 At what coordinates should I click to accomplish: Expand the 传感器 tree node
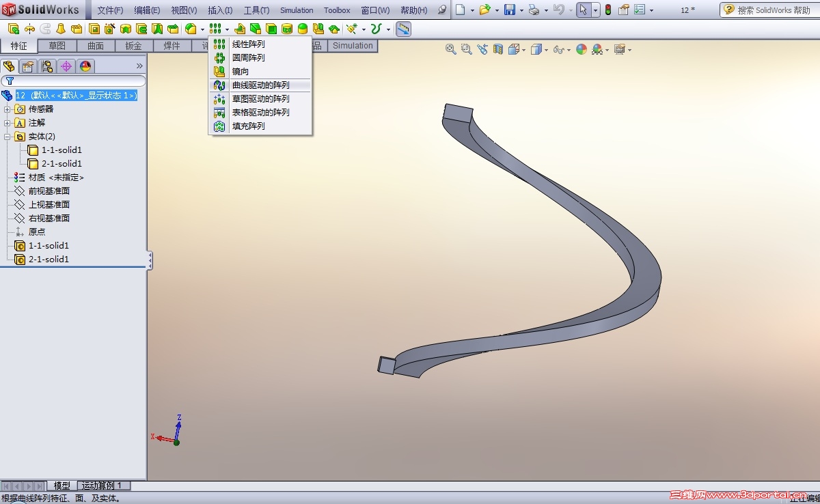(x=8, y=109)
